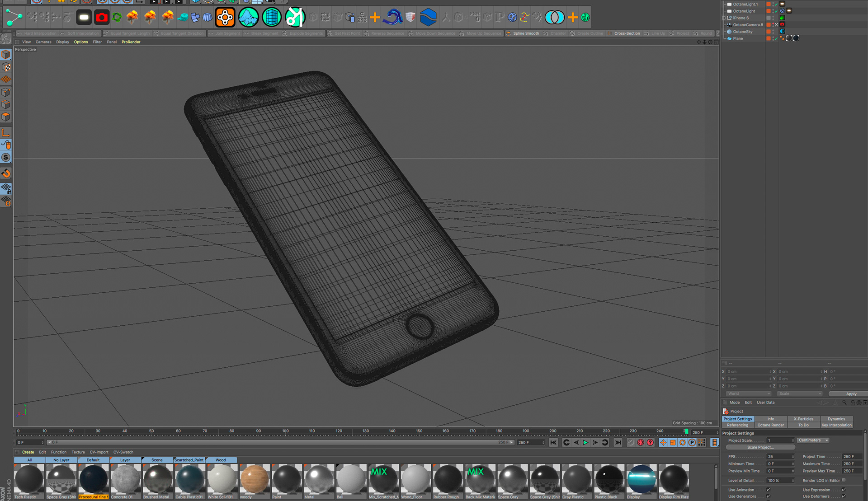Click Apply in coordinates panel
The height and width of the screenshot is (501, 868).
coord(851,394)
